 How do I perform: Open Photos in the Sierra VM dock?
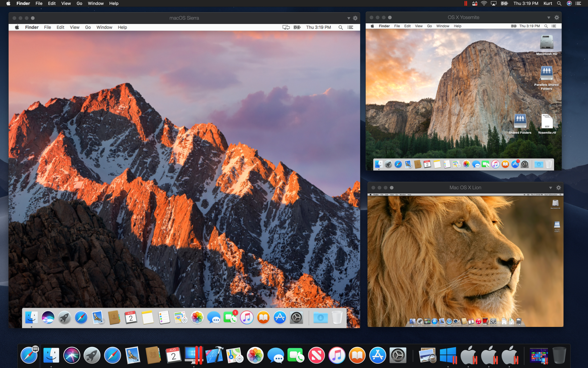tap(197, 318)
